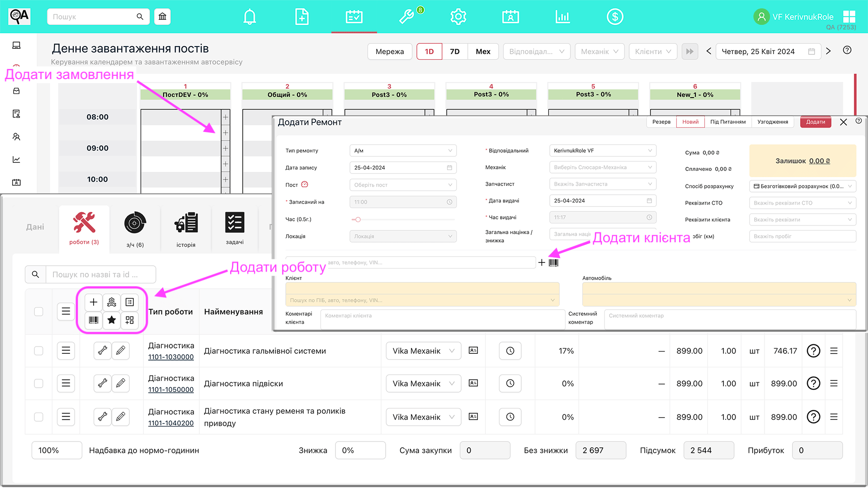Screen dimensions: 868x488
Task: Select the 1D view toggle
Action: (x=429, y=52)
